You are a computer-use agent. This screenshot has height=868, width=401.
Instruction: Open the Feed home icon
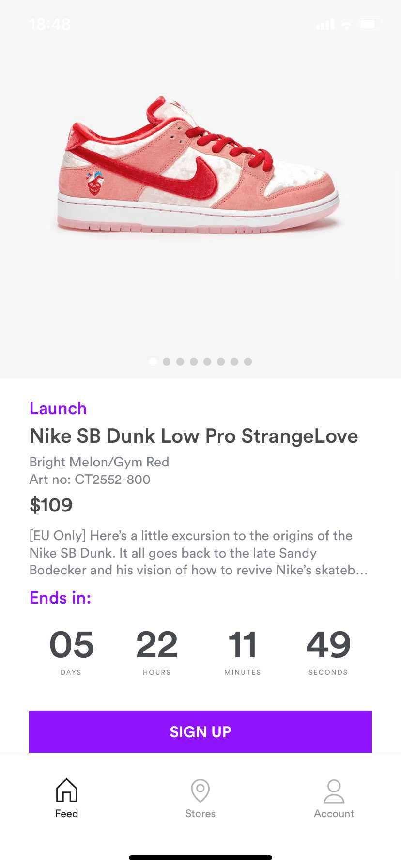(x=66, y=790)
